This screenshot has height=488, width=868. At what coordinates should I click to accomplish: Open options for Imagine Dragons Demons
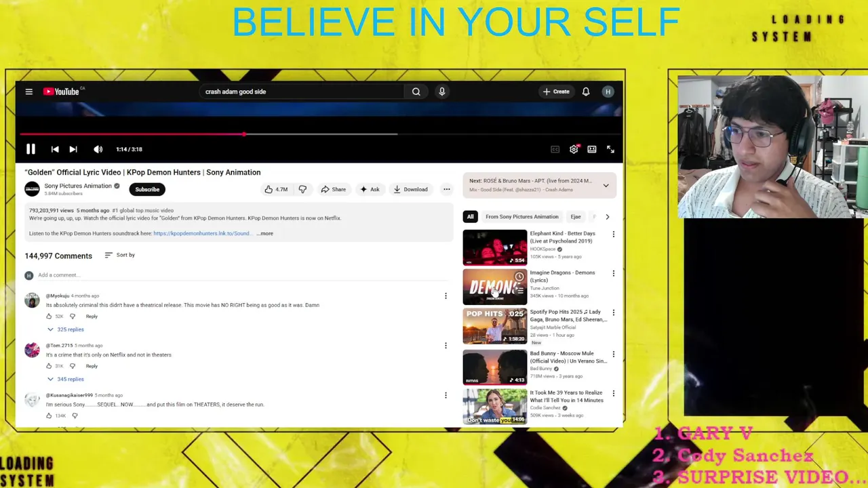click(614, 274)
